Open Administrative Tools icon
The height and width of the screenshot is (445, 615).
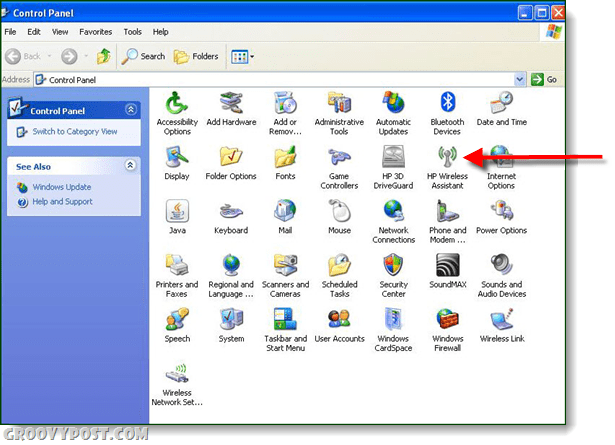(x=339, y=103)
